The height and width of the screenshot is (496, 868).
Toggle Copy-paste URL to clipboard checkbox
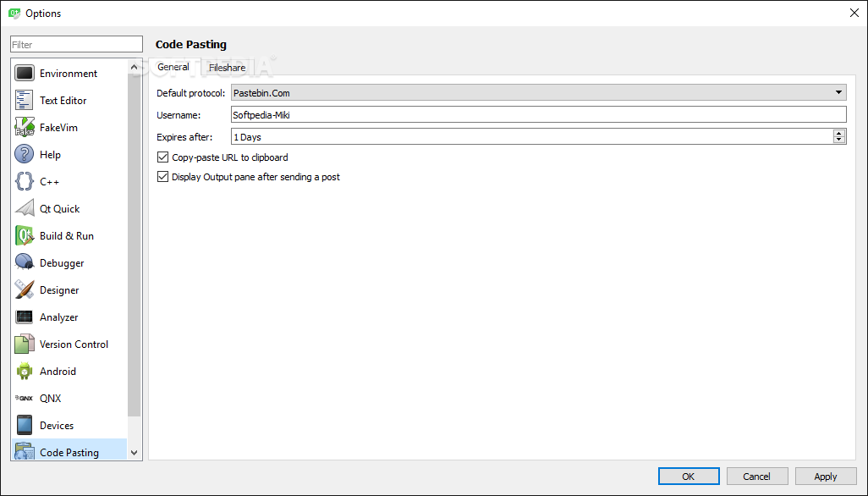click(x=162, y=157)
